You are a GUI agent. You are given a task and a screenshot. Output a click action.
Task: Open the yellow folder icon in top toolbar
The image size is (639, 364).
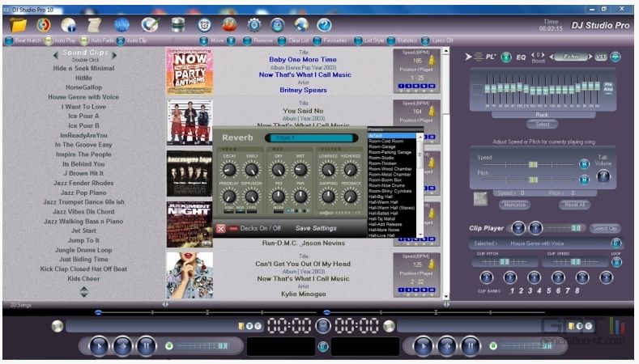click(18, 25)
